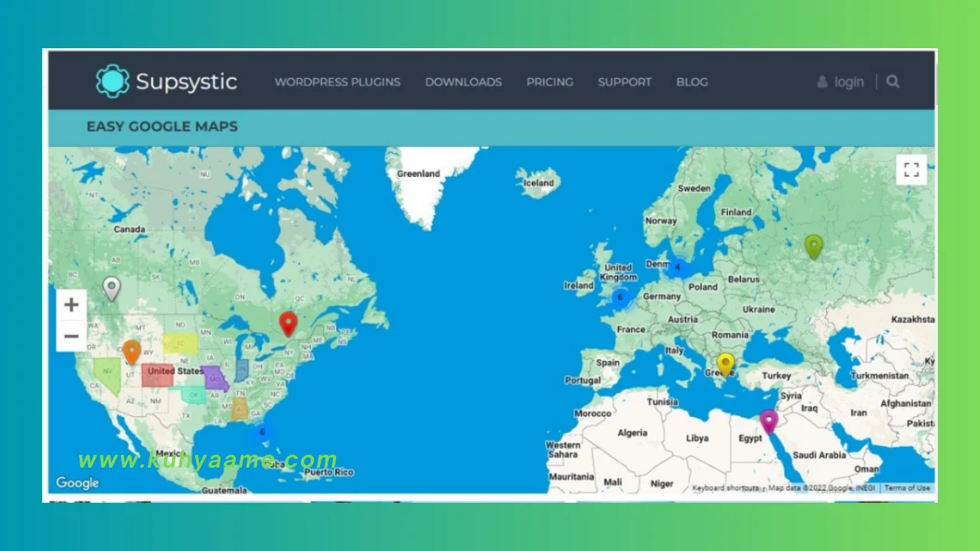This screenshot has width=980, height=551.
Task: Open the cluster of 6 near Florida
Action: tap(262, 432)
